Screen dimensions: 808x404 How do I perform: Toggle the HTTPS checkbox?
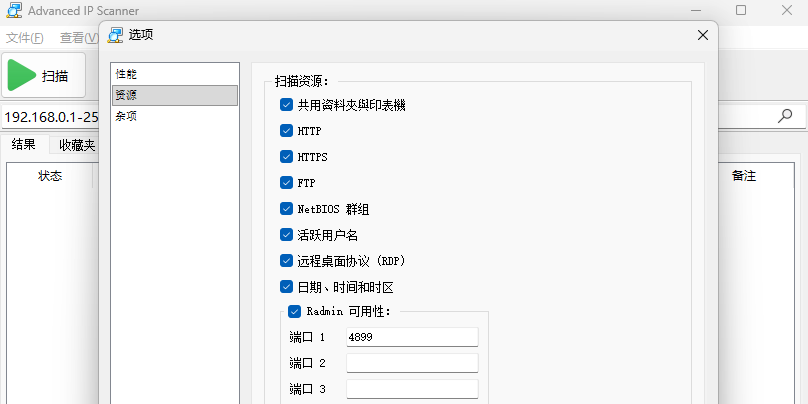tap(287, 156)
